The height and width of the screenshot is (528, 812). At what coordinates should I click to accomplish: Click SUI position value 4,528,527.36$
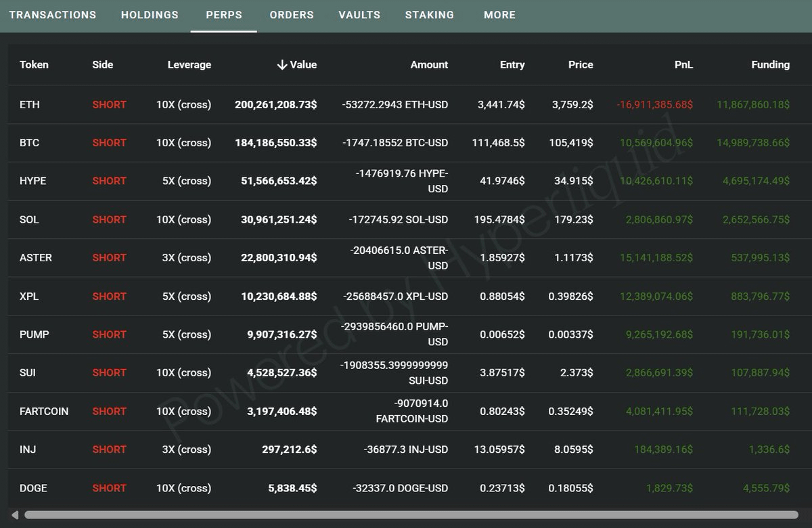click(282, 373)
